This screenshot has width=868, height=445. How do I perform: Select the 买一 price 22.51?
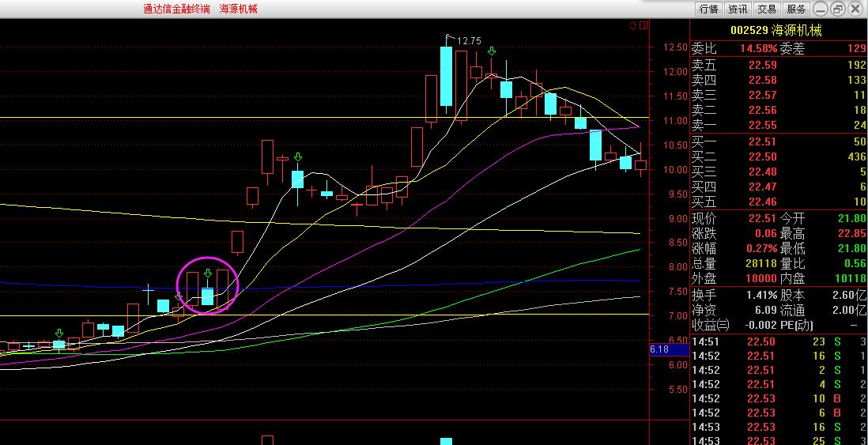coord(762,142)
